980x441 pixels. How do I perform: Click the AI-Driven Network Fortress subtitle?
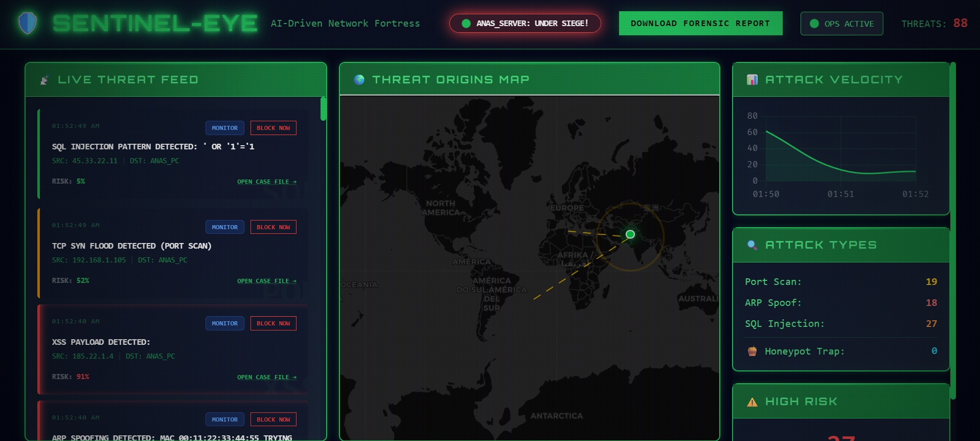coord(345,24)
